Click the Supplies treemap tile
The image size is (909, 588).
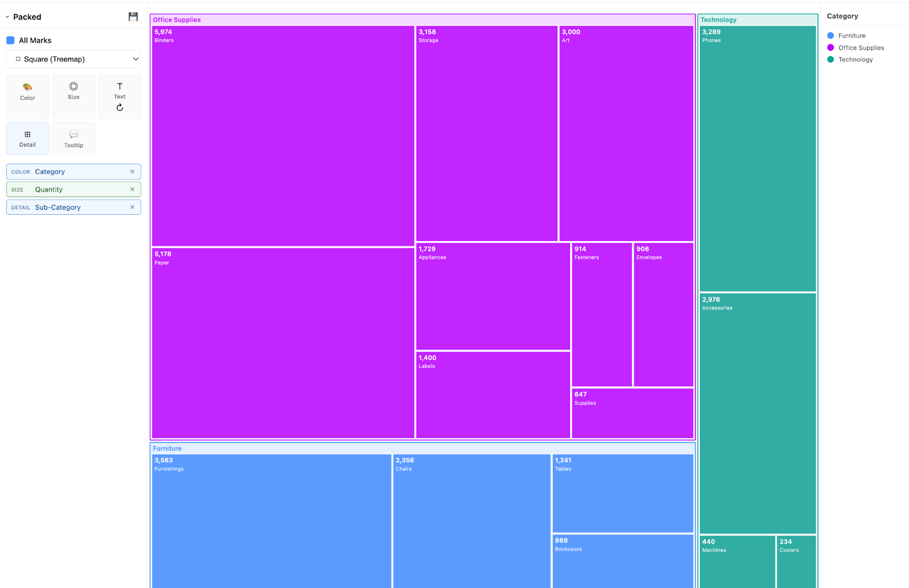pos(632,413)
